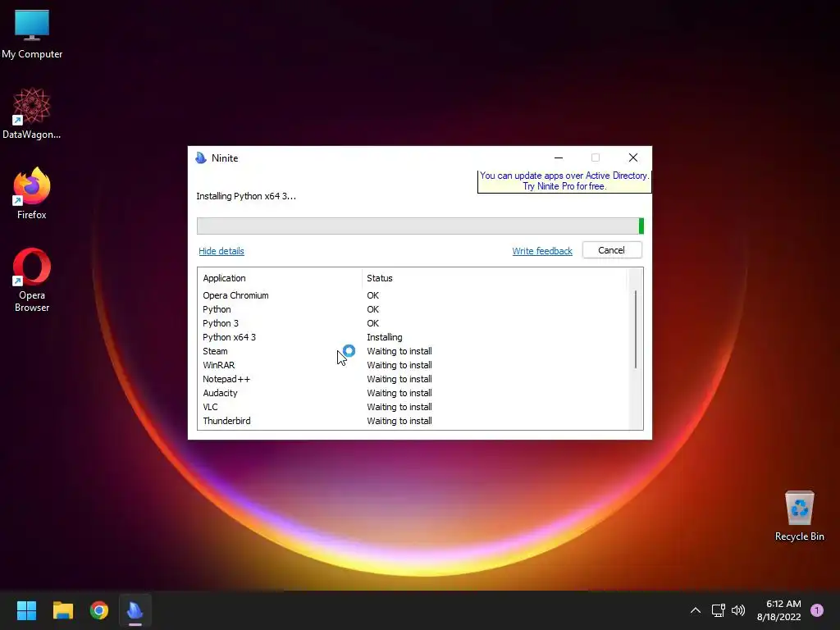Close the Ninite window
Viewport: 840px width, 630px height.
tap(633, 157)
